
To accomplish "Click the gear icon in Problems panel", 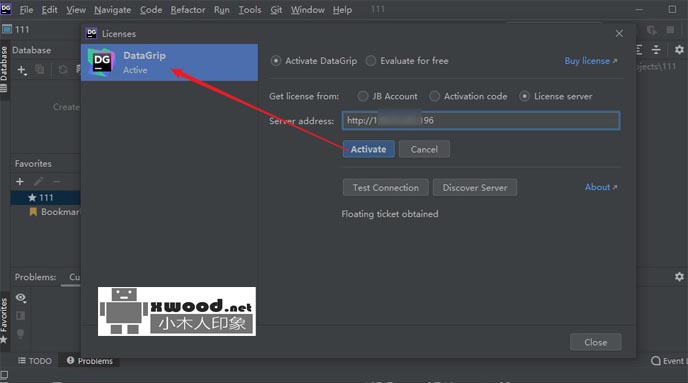I will pos(679,277).
